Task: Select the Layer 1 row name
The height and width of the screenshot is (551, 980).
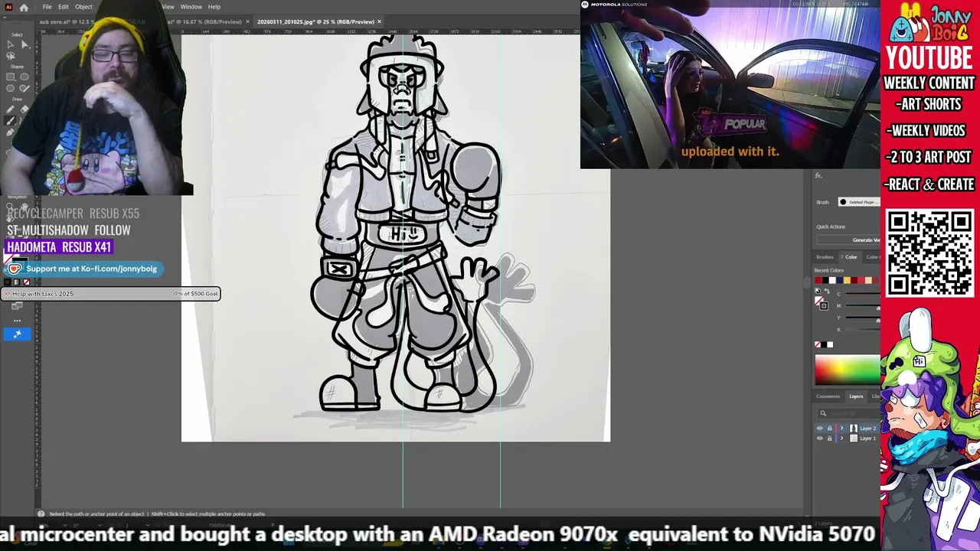Action: pos(867,439)
